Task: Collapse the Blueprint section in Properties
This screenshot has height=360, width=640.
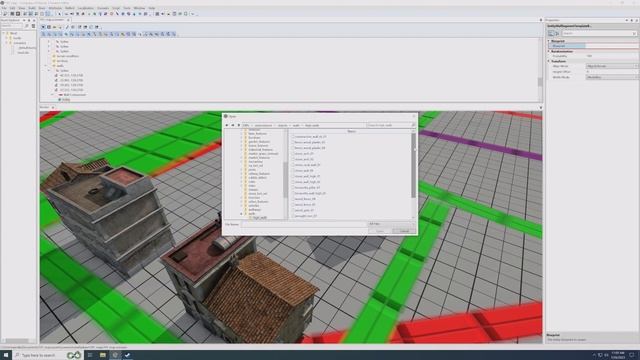Action: 549,41
